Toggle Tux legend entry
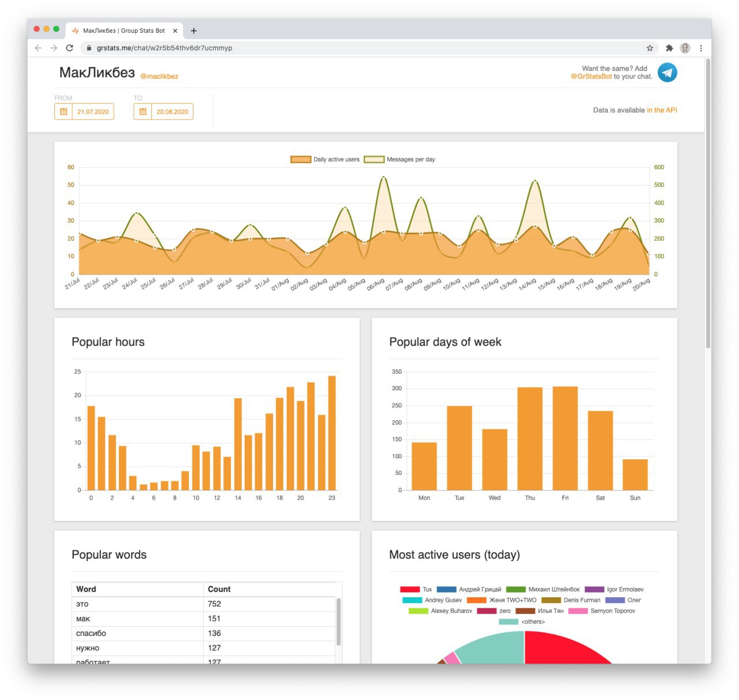Image resolution: width=739 pixels, height=700 pixels. (416, 589)
